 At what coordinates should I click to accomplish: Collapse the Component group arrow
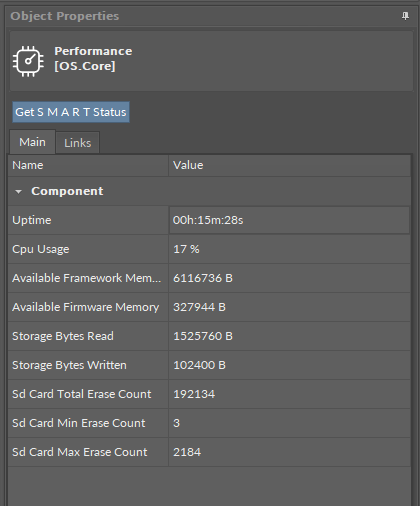pos(19,192)
